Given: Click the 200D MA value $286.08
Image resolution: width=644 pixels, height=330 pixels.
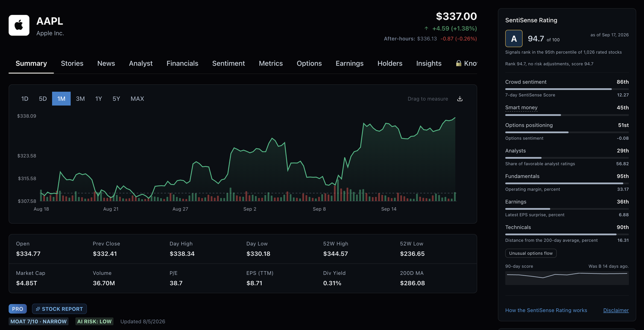Looking at the screenshot, I should 412,283.
